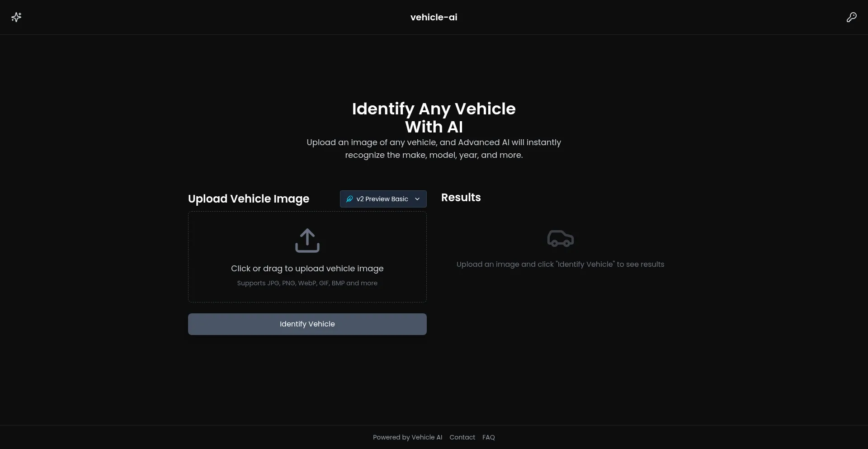Open the API key icon
This screenshot has height=449, width=868.
(x=851, y=17)
